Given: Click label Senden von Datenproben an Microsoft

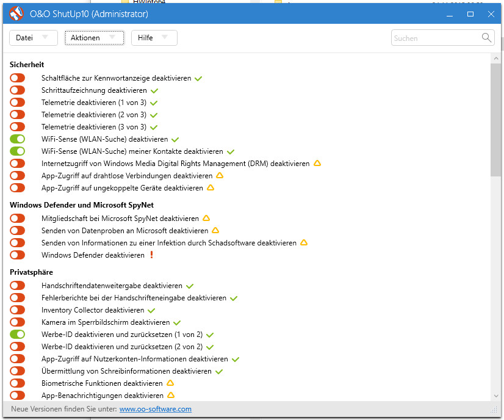Looking at the screenshot, I should point(124,231).
